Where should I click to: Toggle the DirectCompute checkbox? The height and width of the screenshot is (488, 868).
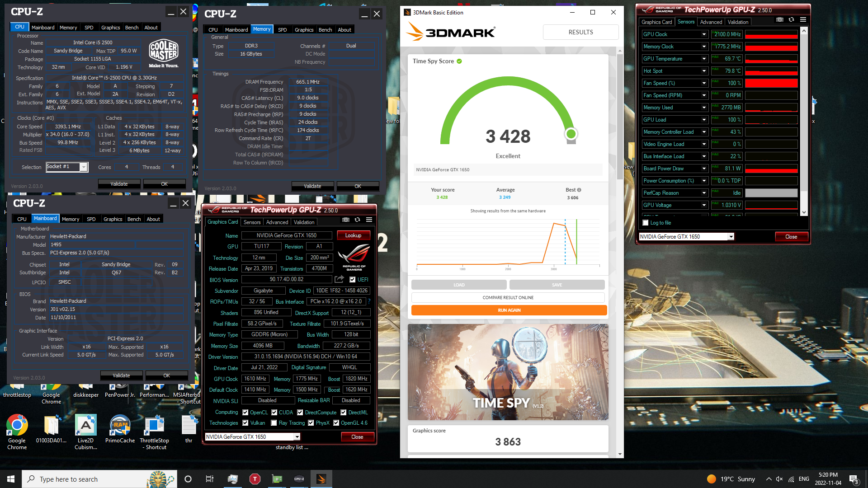300,412
